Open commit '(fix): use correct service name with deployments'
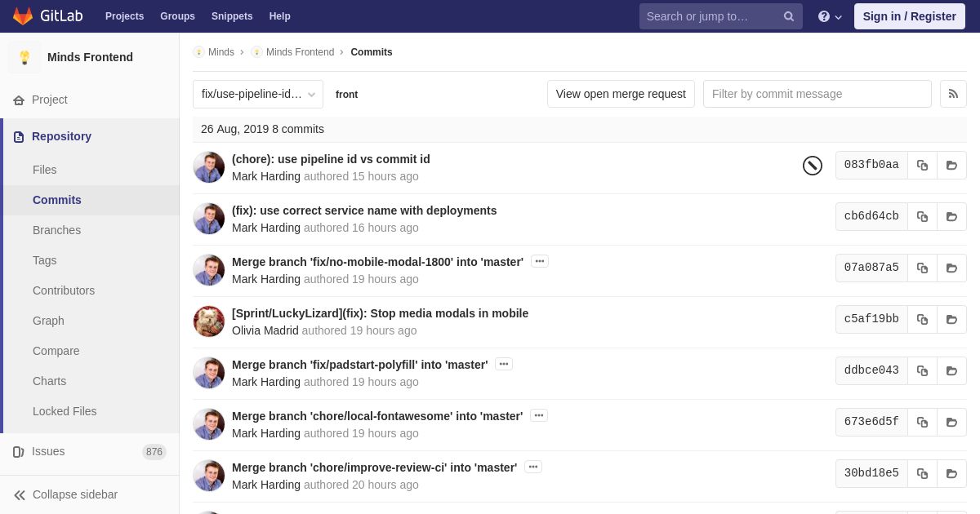This screenshot has width=980, height=514. [x=364, y=210]
